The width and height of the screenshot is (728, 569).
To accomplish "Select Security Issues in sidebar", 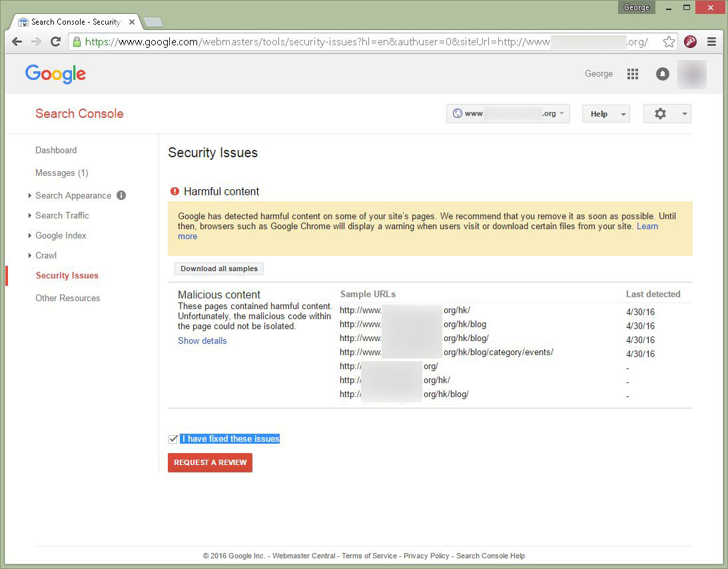I will tap(67, 275).
